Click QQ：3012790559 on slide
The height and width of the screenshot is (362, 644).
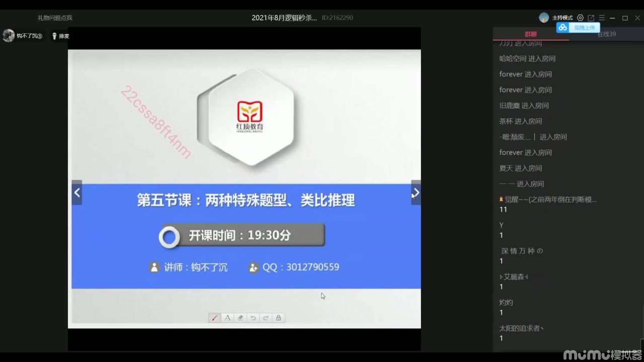pos(294,267)
